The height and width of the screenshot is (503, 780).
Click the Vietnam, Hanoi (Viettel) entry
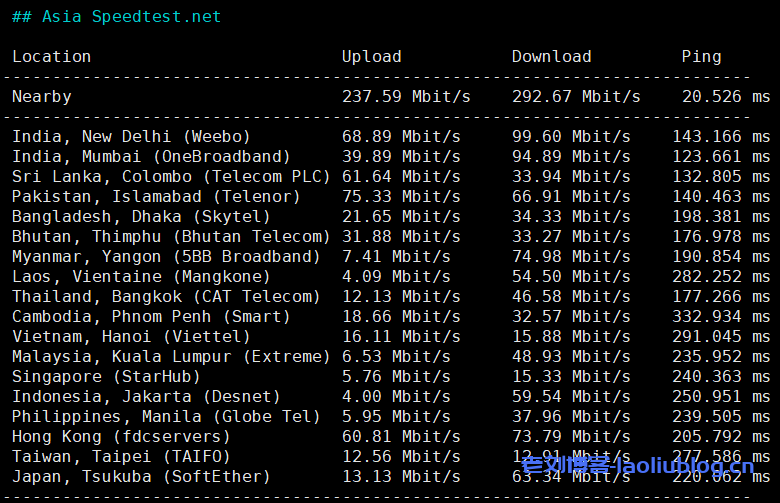131,337
